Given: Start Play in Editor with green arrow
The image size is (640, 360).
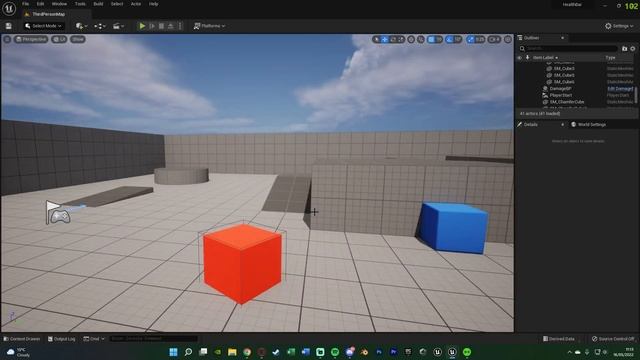Looking at the screenshot, I should click(142, 26).
